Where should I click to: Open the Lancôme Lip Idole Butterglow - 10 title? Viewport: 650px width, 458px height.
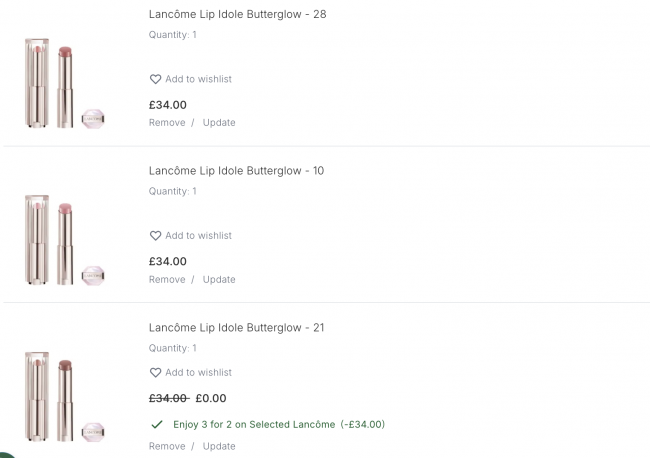pos(236,171)
